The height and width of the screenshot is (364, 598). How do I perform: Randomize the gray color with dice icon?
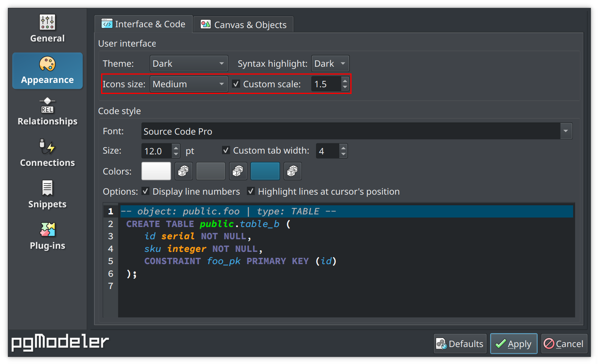[x=238, y=171]
